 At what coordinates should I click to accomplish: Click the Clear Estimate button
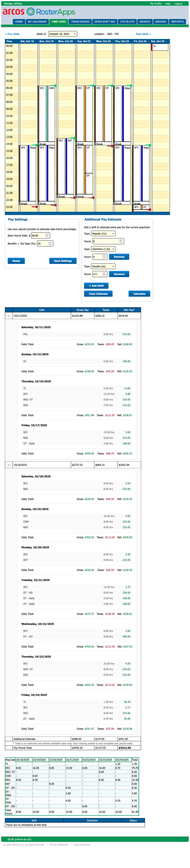[x=98, y=294]
